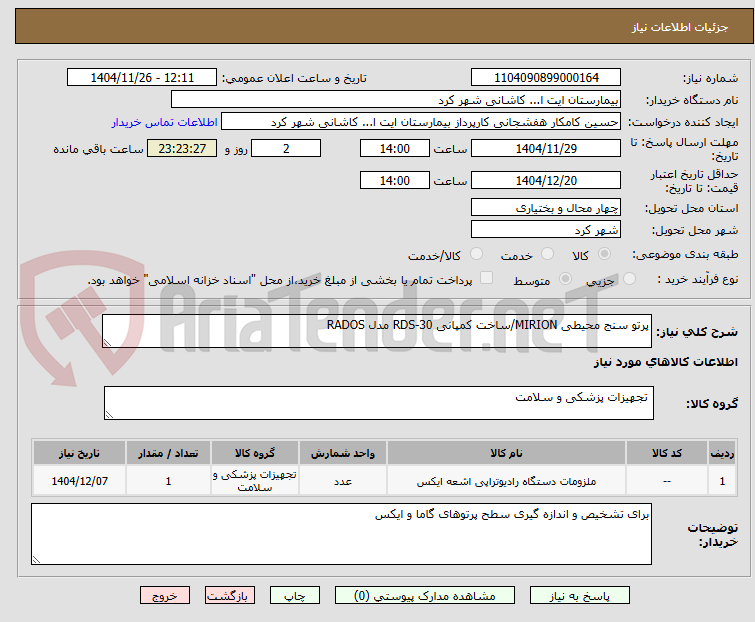Click the چاپ print button
Viewport: 755px width, 622px height.
pyautogui.click(x=295, y=596)
